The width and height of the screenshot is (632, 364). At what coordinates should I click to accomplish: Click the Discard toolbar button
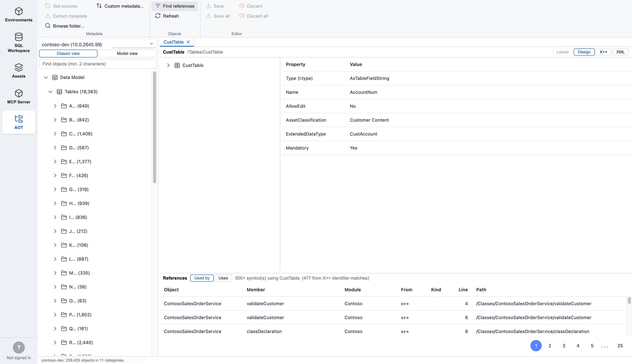pyautogui.click(x=250, y=6)
